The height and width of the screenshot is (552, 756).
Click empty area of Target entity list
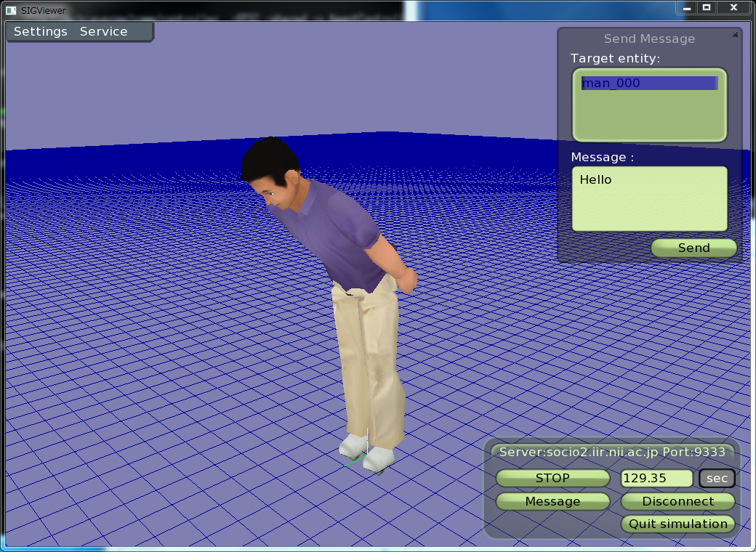(648, 116)
